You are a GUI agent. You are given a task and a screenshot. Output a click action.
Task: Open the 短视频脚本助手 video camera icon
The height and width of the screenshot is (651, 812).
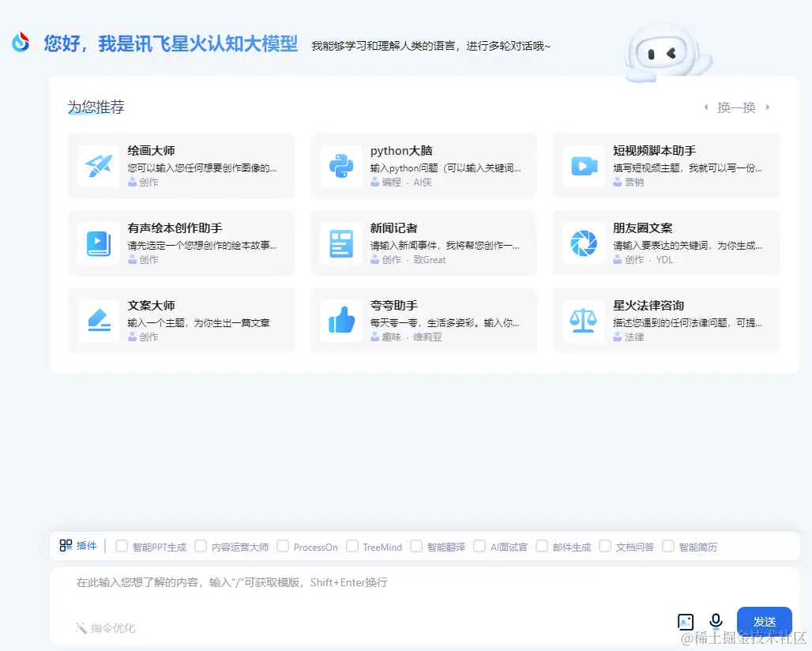[x=585, y=166]
